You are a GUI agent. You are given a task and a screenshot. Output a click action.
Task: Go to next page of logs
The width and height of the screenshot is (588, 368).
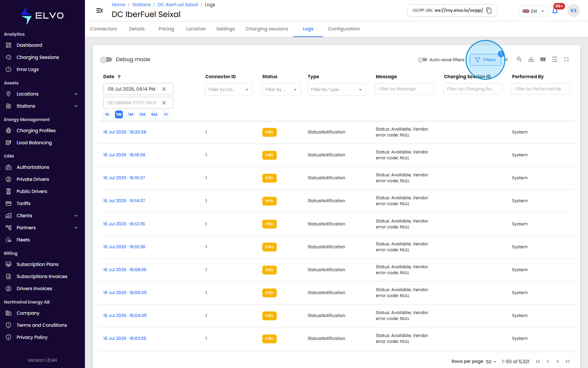557,361
